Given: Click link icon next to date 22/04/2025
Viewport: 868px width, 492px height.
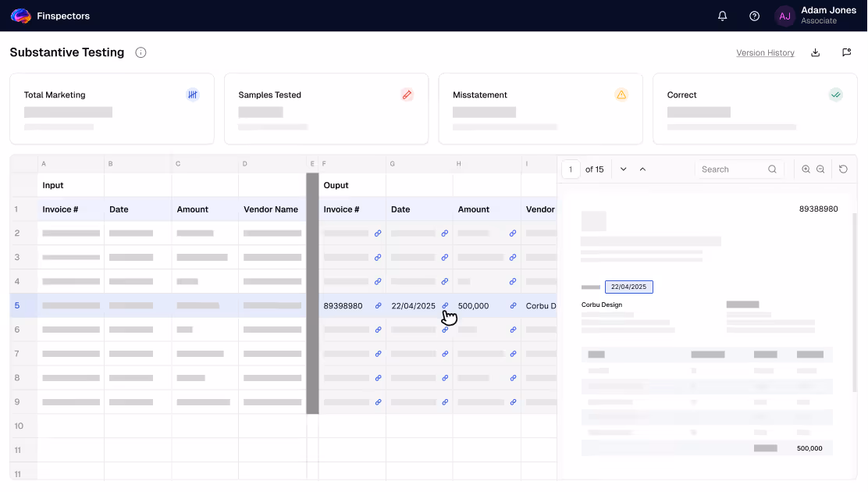Looking at the screenshot, I should pyautogui.click(x=445, y=306).
